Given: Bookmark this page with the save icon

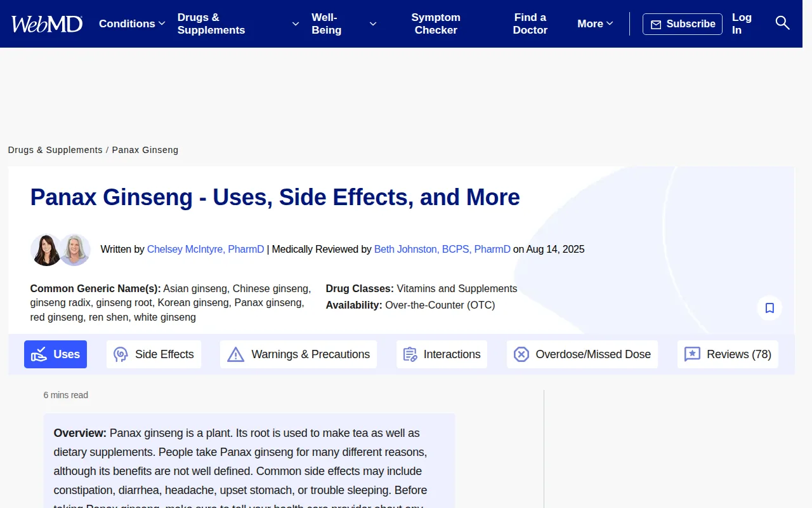Looking at the screenshot, I should tap(769, 308).
